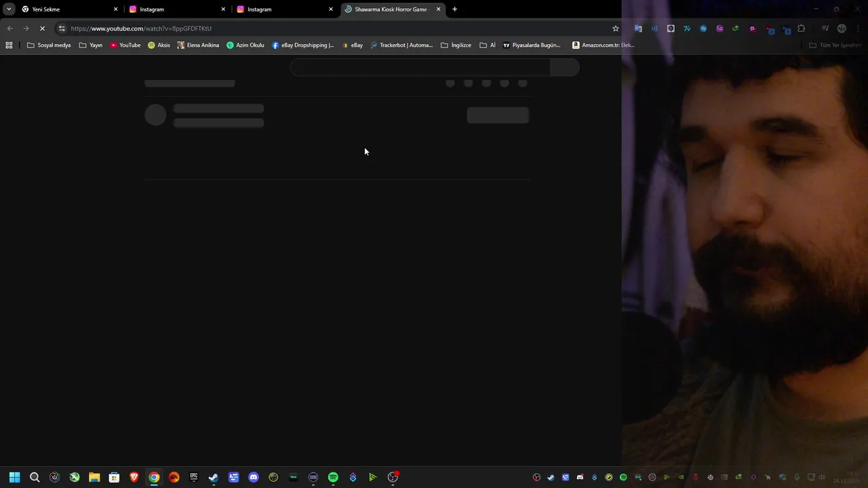Open the Brave browser from taskbar
Viewport: 868px width, 488px height.
(x=134, y=477)
